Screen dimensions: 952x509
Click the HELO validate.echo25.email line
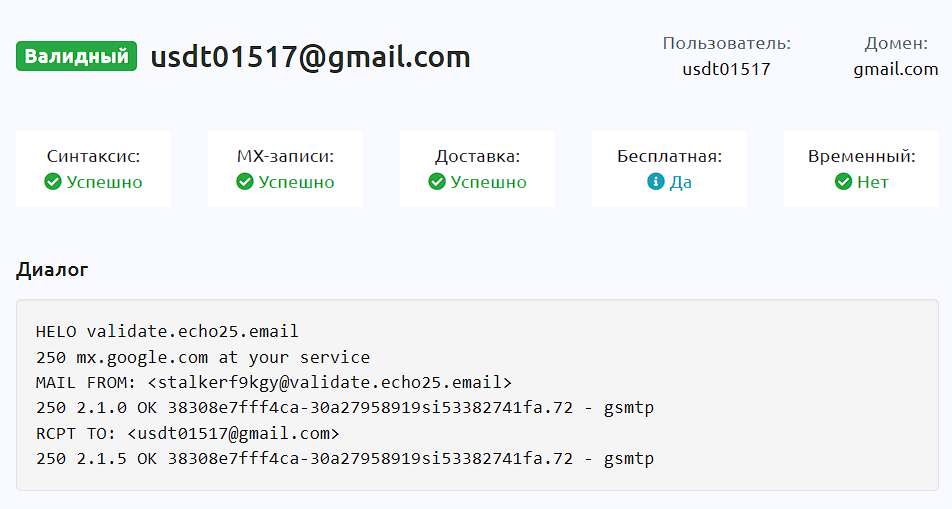pos(167,332)
